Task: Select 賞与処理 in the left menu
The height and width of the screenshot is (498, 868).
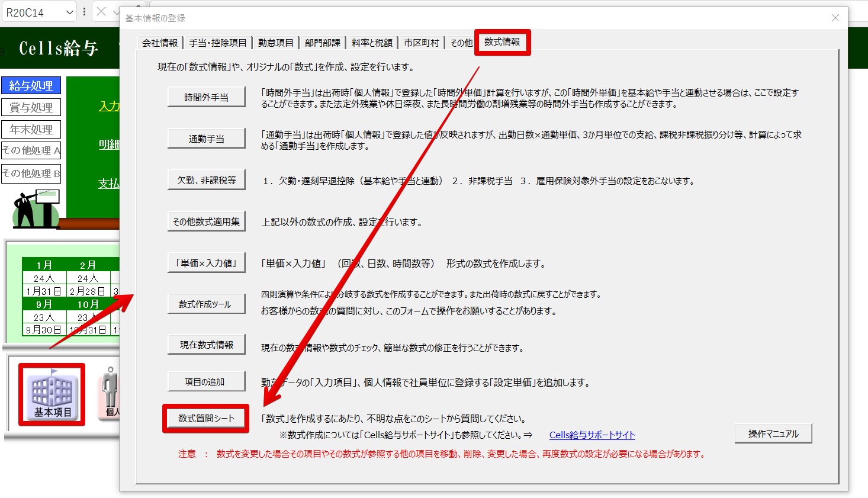Action: pos(31,108)
